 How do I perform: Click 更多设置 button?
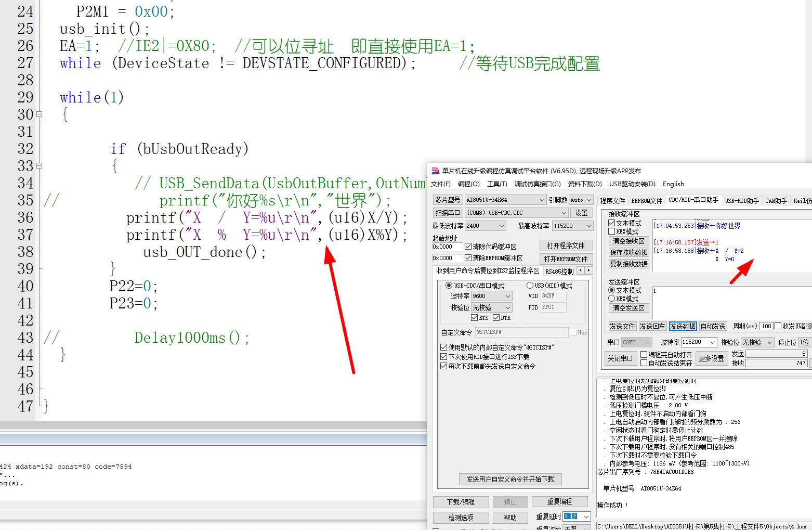click(x=711, y=358)
